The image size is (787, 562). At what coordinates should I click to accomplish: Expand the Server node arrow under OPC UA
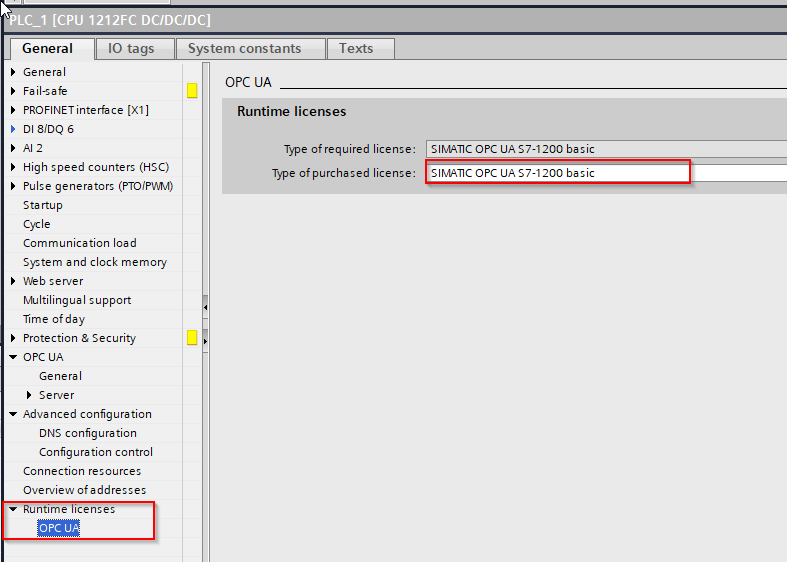click(29, 395)
